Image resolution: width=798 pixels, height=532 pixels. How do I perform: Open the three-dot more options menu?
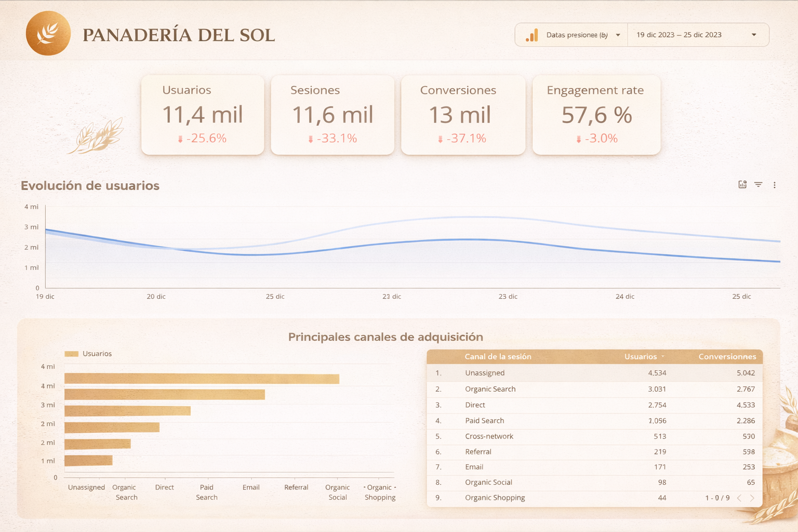(774, 185)
